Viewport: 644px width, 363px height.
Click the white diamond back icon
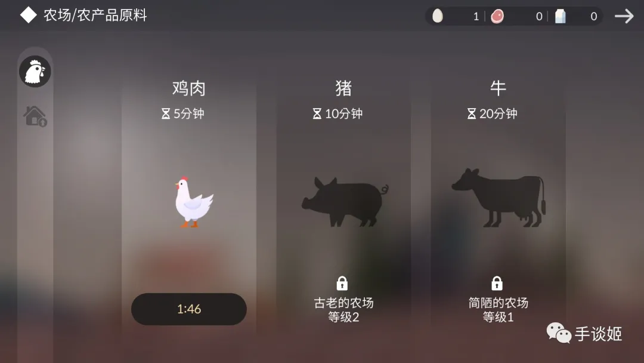pos(29,15)
